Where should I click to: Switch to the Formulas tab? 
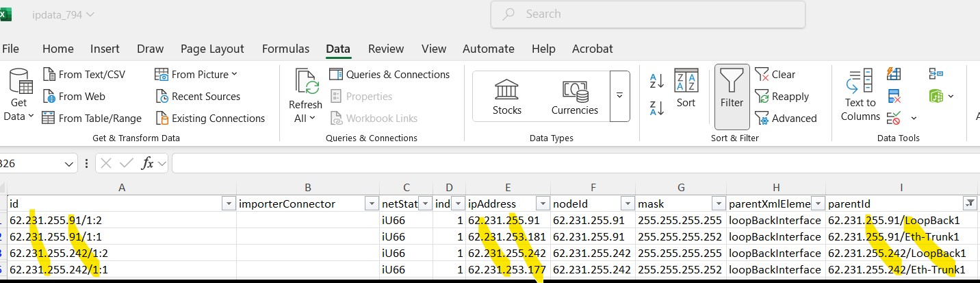285,49
